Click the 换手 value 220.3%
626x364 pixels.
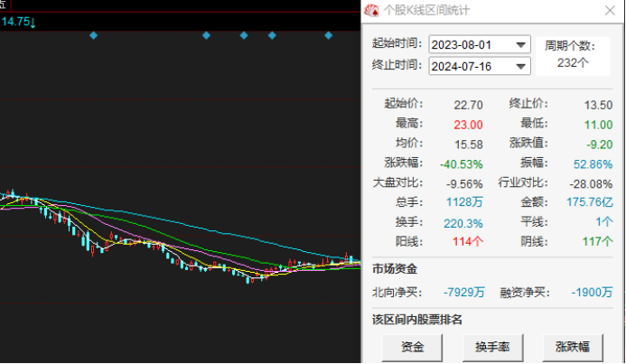[462, 222]
